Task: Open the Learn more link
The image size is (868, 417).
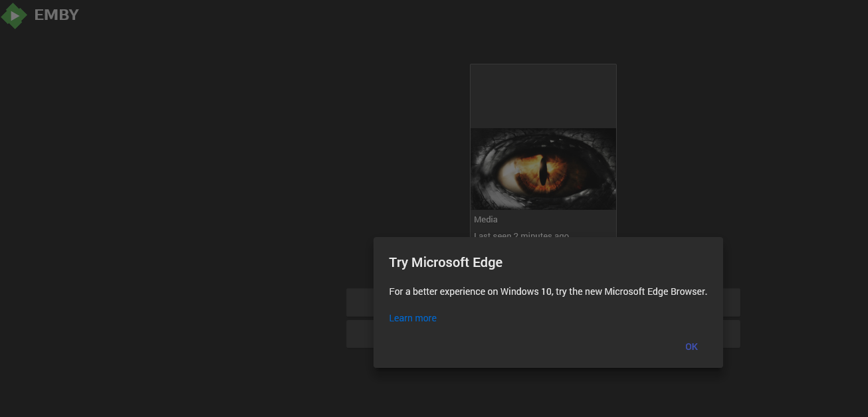Action: pyautogui.click(x=413, y=318)
